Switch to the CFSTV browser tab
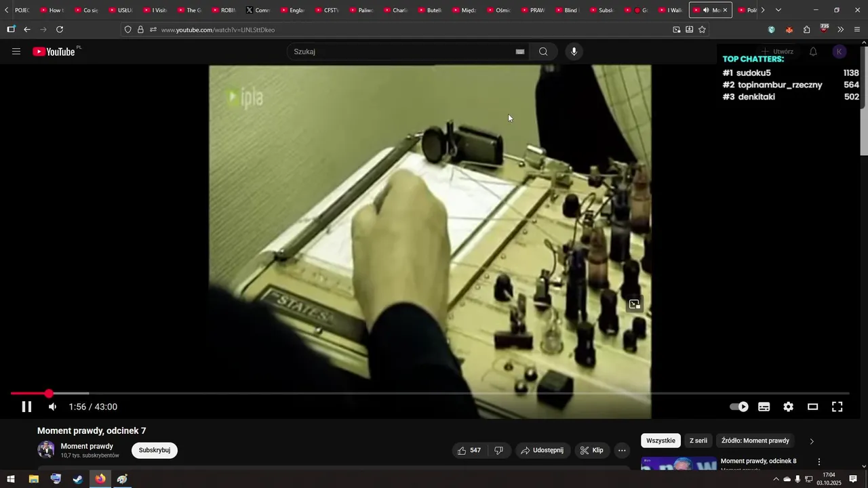 coord(326,10)
